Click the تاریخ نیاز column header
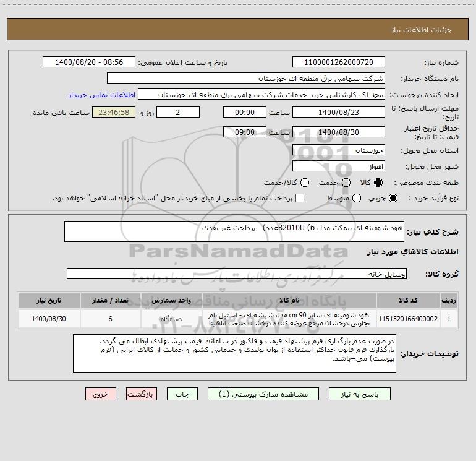Image resolution: width=476 pixels, height=461 pixels. click(49, 300)
